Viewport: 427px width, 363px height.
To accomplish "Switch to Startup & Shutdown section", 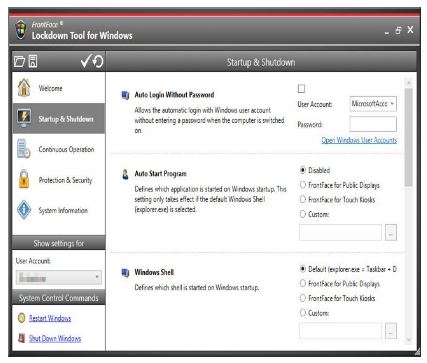I will (59, 118).
